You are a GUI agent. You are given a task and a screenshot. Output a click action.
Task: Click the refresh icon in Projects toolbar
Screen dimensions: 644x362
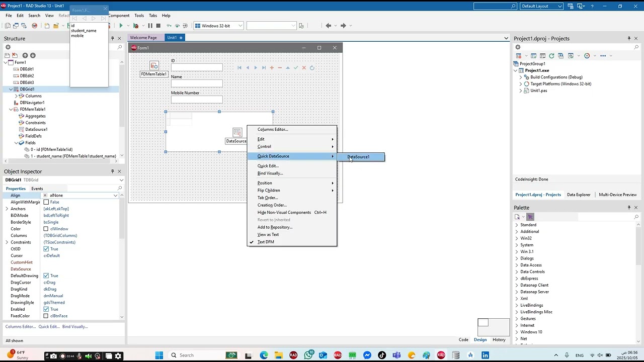[x=551, y=56]
